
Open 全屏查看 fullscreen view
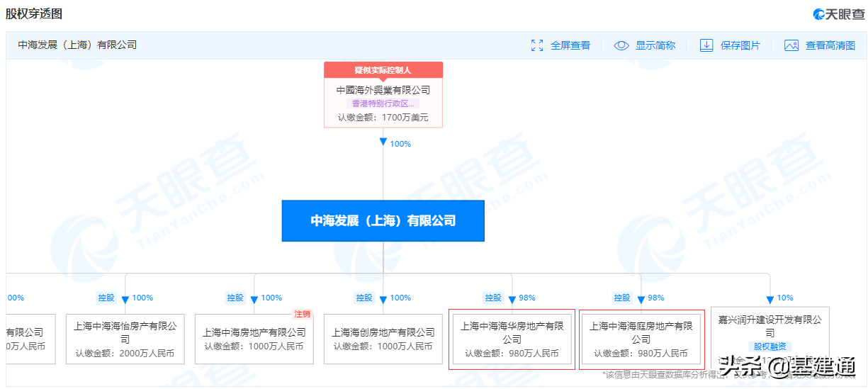570,45
